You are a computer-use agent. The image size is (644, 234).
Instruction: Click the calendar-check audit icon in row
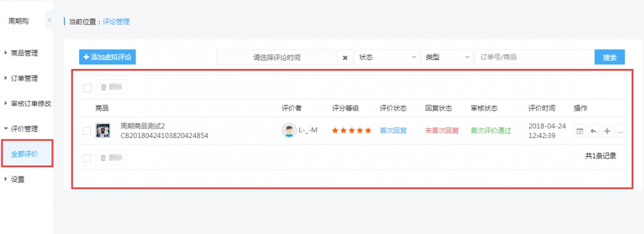tap(580, 132)
